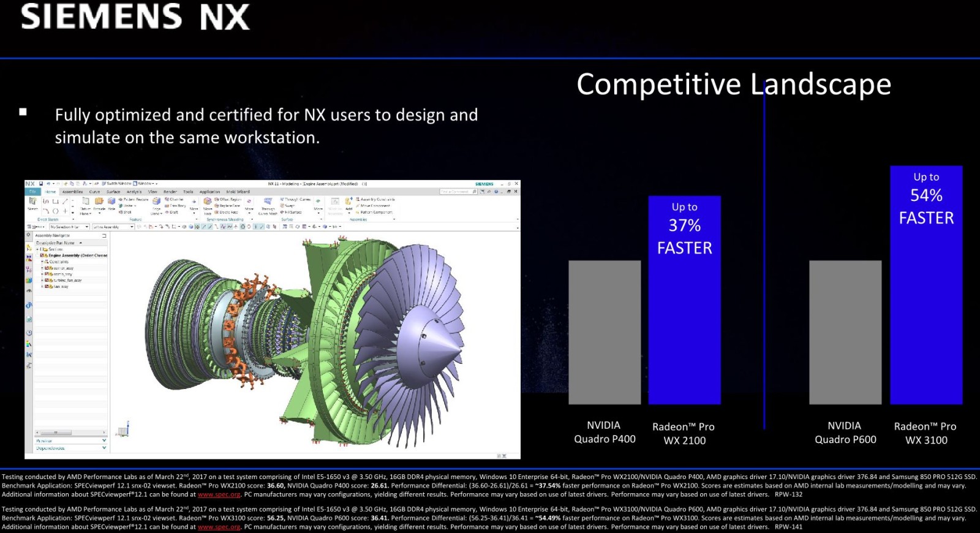Image resolution: width=980 pixels, height=533 pixels.
Task: Open the Internet Explorer sidebar icon
Action: point(29,305)
